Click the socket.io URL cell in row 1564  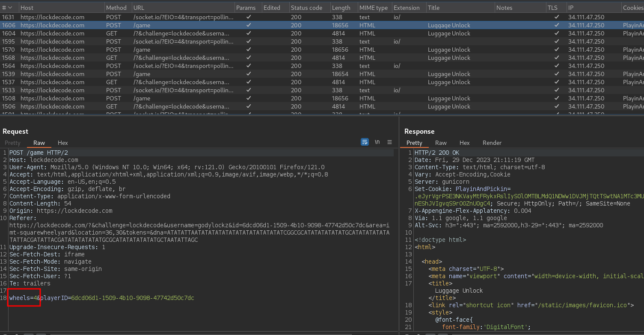(184, 66)
